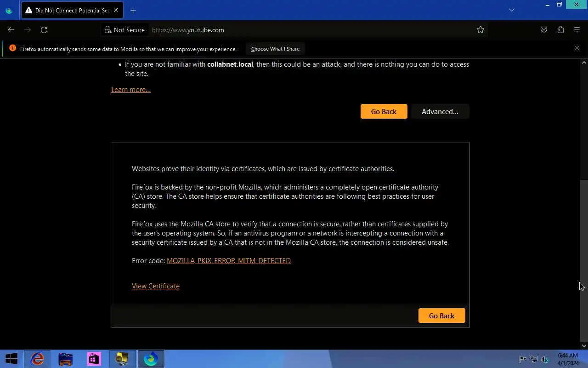Reload the current page
The image size is (588, 368).
click(44, 30)
